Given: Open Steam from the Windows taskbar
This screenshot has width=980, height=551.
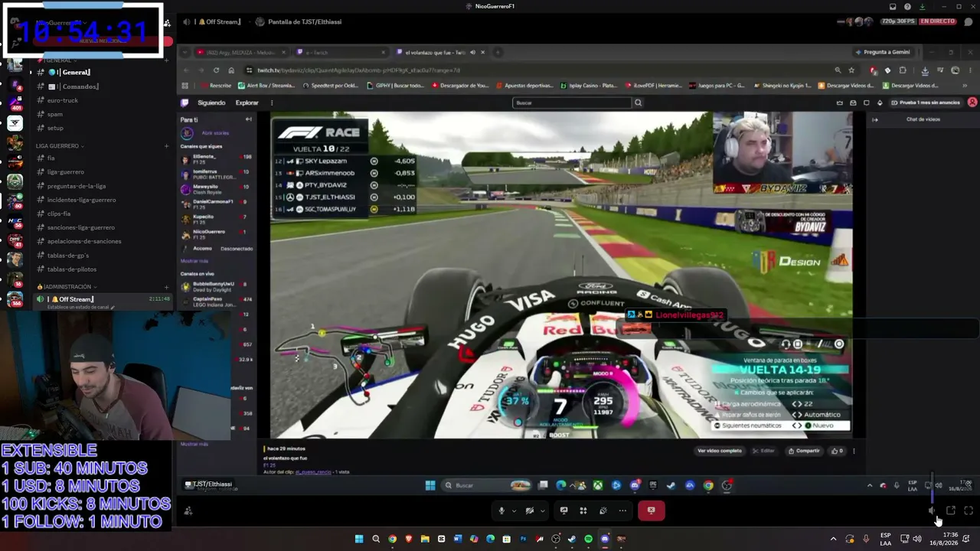Looking at the screenshot, I should (x=572, y=539).
